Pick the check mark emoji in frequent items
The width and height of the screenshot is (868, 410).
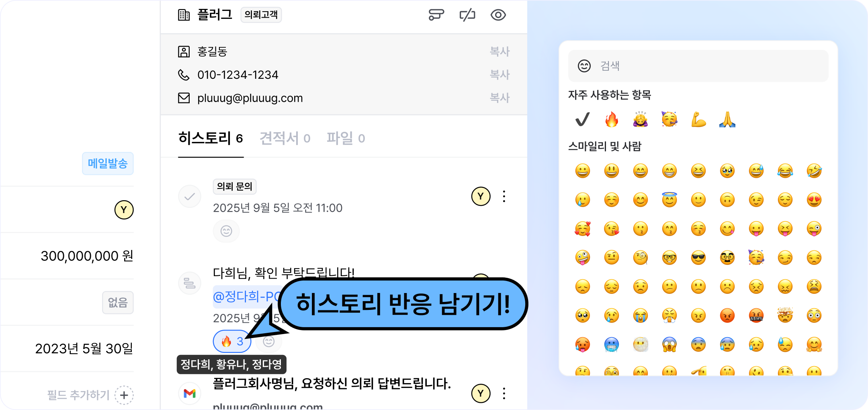click(x=582, y=119)
